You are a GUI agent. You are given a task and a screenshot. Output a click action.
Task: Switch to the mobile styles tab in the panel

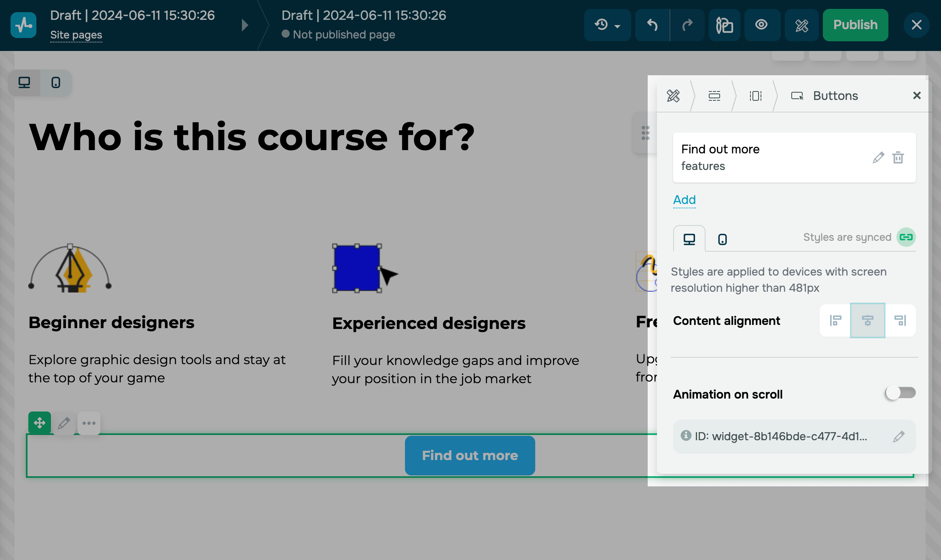pos(722,239)
